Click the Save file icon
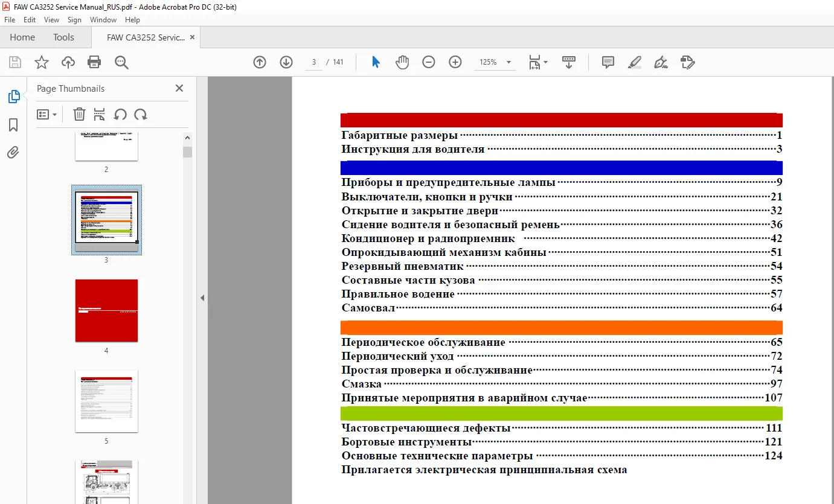Screen dimensions: 834x504 coord(15,62)
